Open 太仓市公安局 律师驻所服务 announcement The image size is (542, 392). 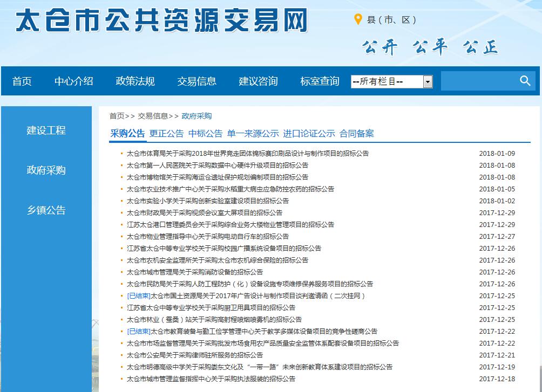pyautogui.click(x=195, y=355)
